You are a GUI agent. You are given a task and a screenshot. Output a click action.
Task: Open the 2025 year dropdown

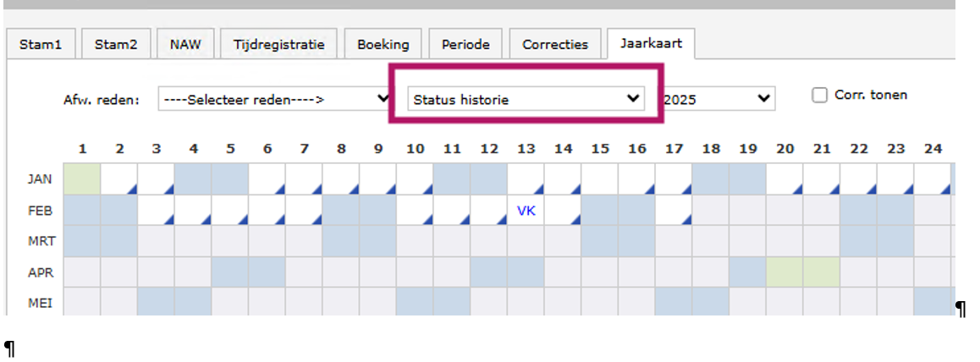(x=718, y=99)
